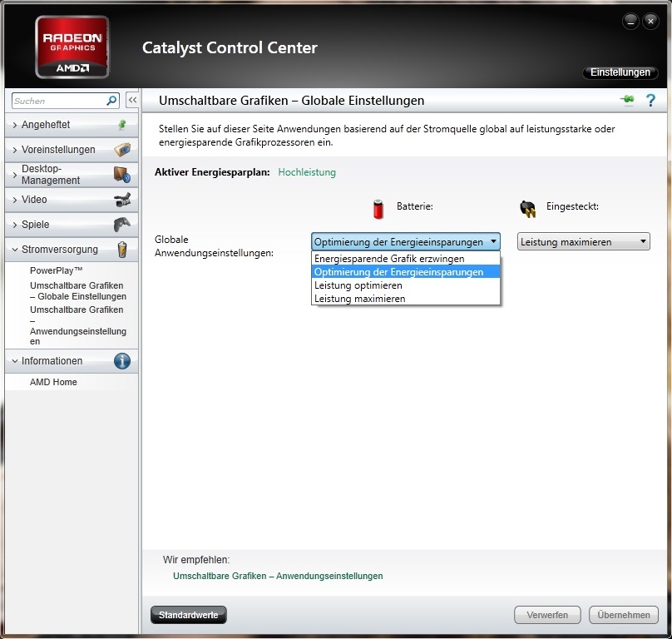Click the Informationen blue info icon
Viewport: 672px width, 639px height.
click(122, 361)
